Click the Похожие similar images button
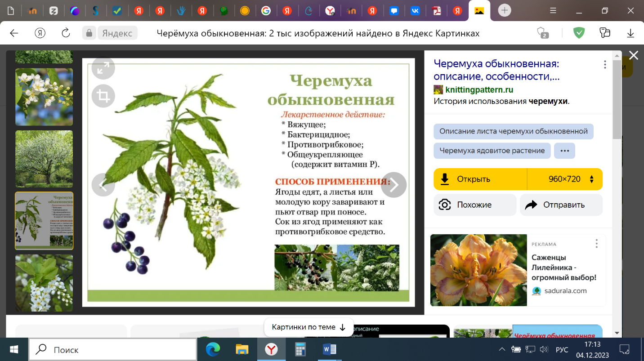Screen dimensions: 644x361 coord(475,205)
